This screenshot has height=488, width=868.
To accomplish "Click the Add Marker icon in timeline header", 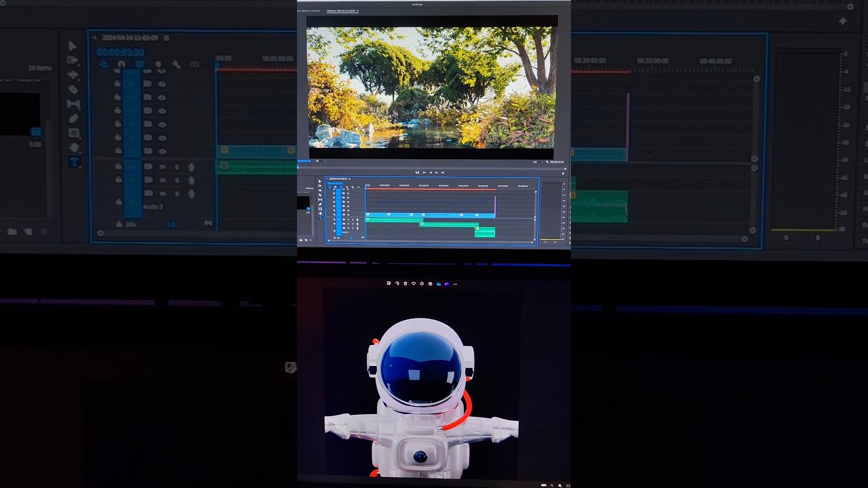I will [x=347, y=187].
